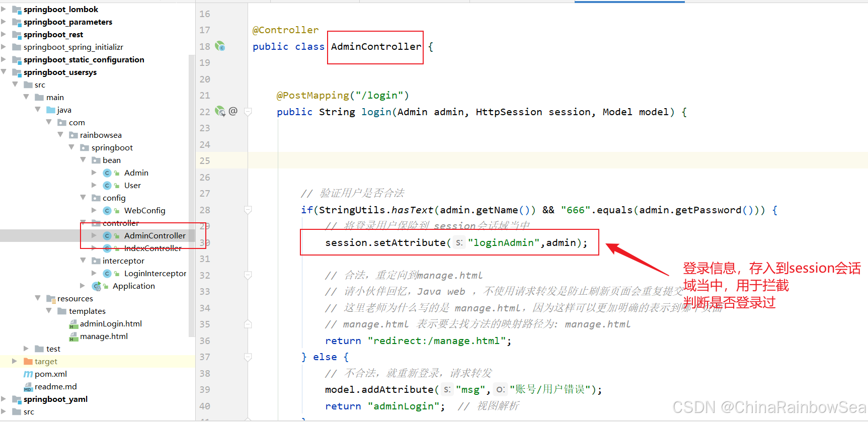Fold the login method at line 22
This screenshot has height=422, width=868.
[x=248, y=112]
